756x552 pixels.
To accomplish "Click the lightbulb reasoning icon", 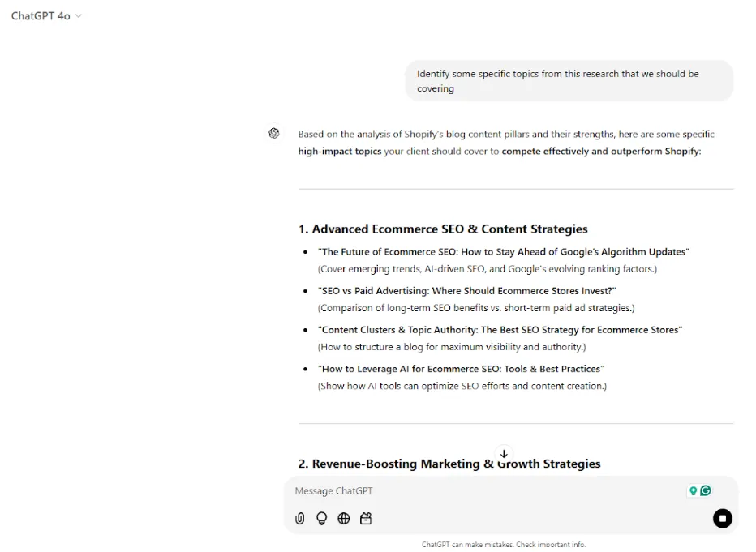I will (x=321, y=518).
